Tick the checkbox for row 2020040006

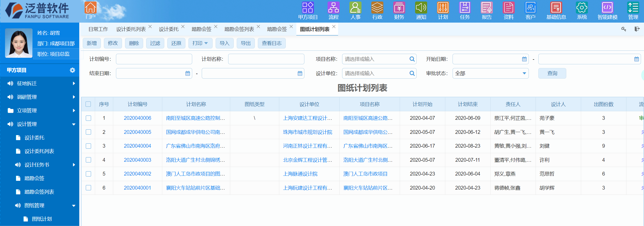tap(88, 118)
